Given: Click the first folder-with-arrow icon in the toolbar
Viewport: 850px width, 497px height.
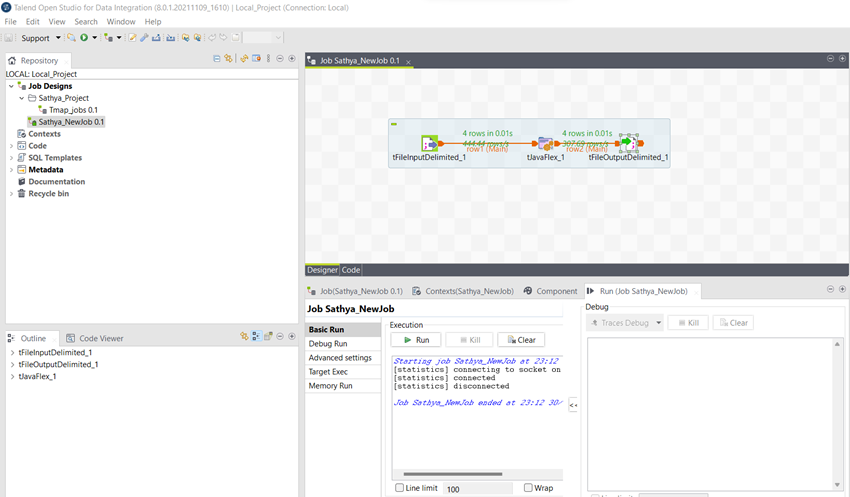Looking at the screenshot, I should (x=185, y=37).
